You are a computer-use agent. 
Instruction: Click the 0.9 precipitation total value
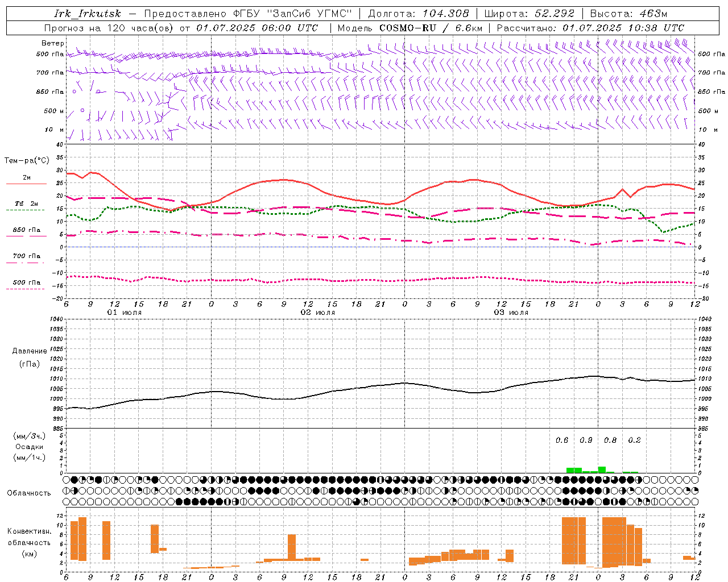(x=586, y=440)
